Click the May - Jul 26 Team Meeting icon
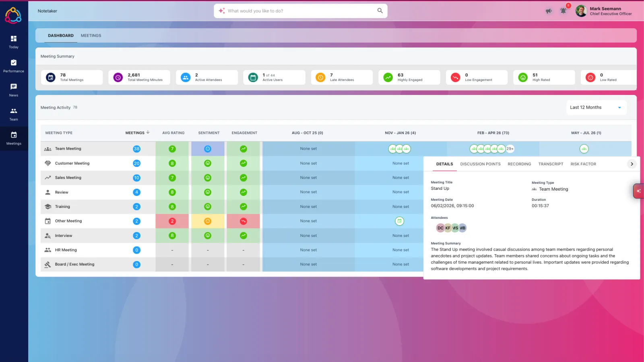This screenshot has width=644, height=362. pos(584,149)
